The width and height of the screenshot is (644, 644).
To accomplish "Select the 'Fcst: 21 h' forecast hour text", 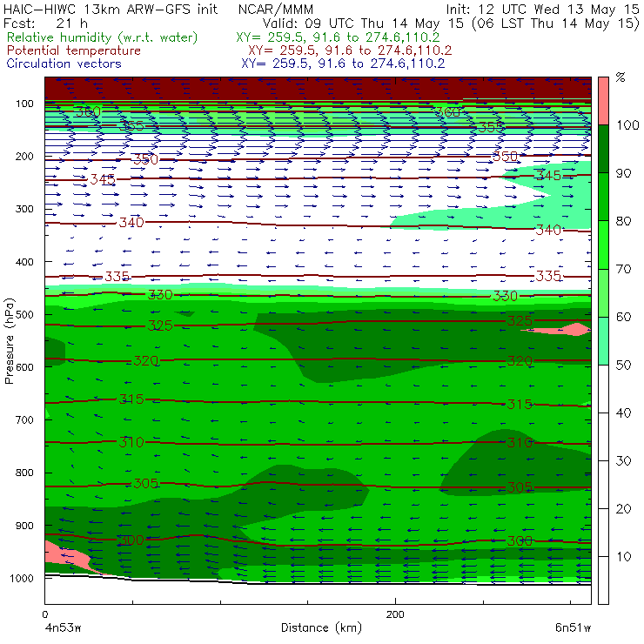I will tap(45, 23).
